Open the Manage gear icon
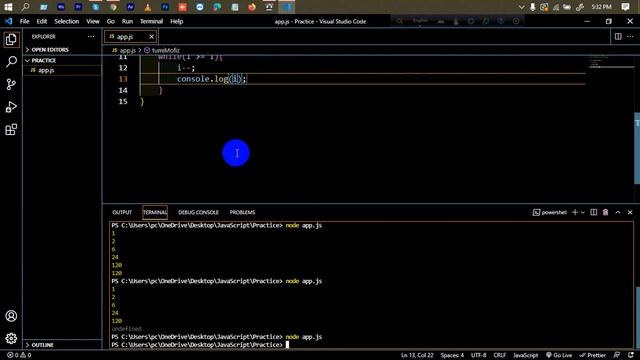The image size is (640, 360). click(11, 338)
